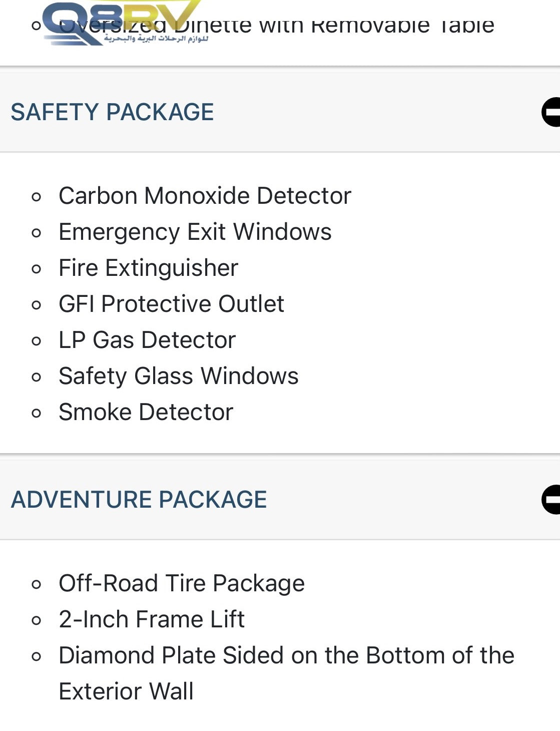Click the bullet beside Smoke Detector
560x731 pixels.
pyautogui.click(x=36, y=413)
